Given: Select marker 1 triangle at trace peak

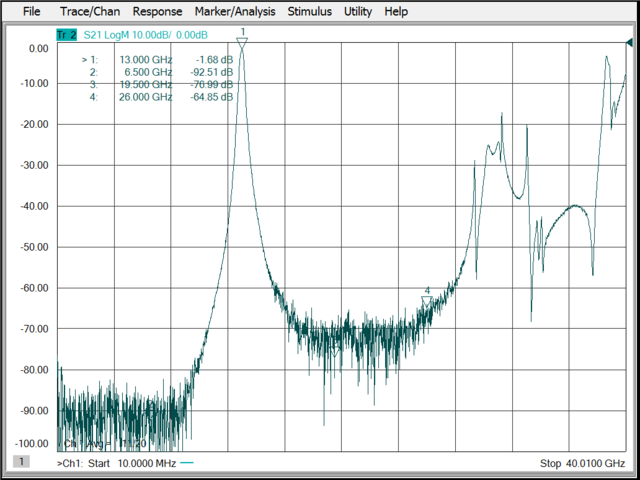Looking at the screenshot, I should click(x=242, y=43).
